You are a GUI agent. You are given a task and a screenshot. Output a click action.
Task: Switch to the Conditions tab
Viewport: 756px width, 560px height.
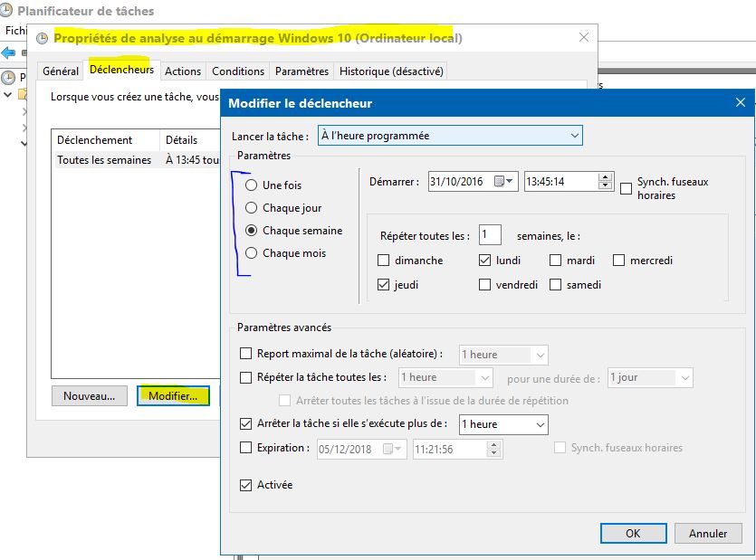237,71
